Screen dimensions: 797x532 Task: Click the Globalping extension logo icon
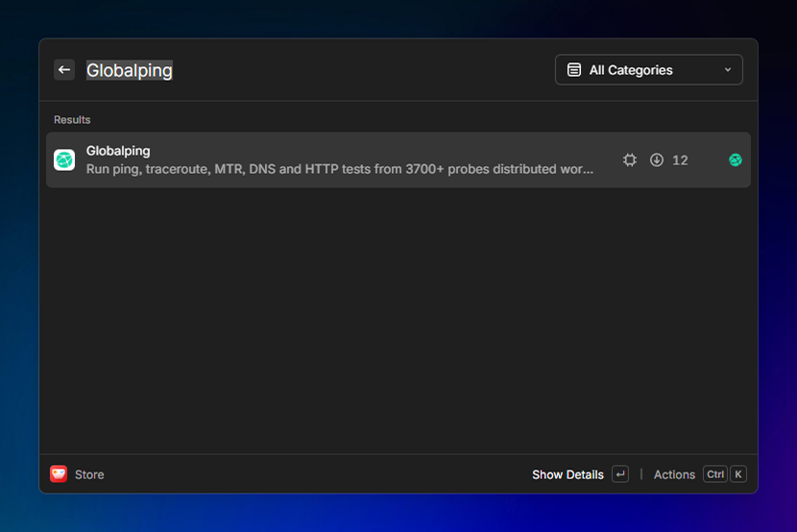tap(64, 160)
